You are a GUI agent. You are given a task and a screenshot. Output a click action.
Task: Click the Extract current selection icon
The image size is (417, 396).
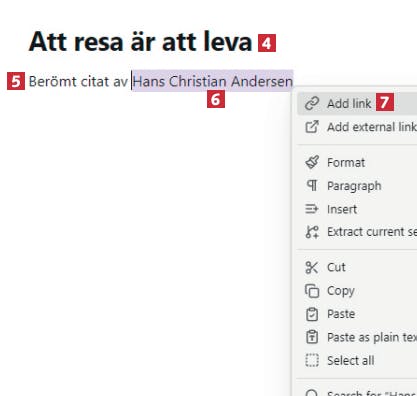312,232
